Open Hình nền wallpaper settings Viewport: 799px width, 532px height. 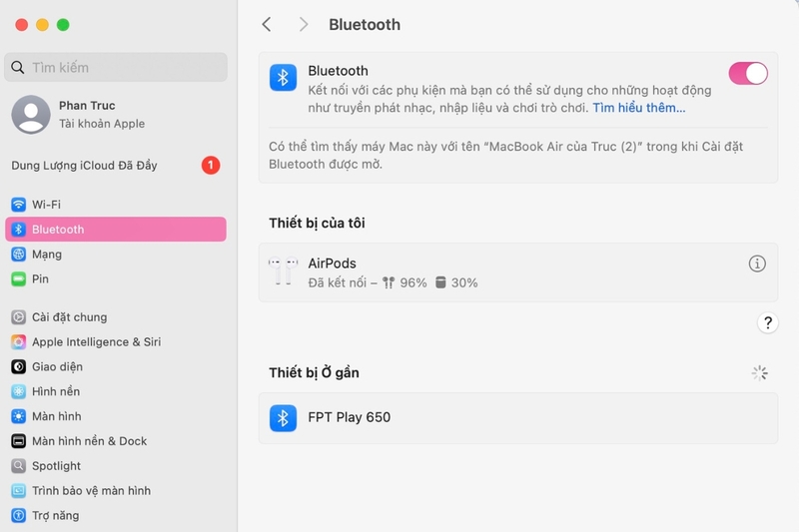point(116,391)
